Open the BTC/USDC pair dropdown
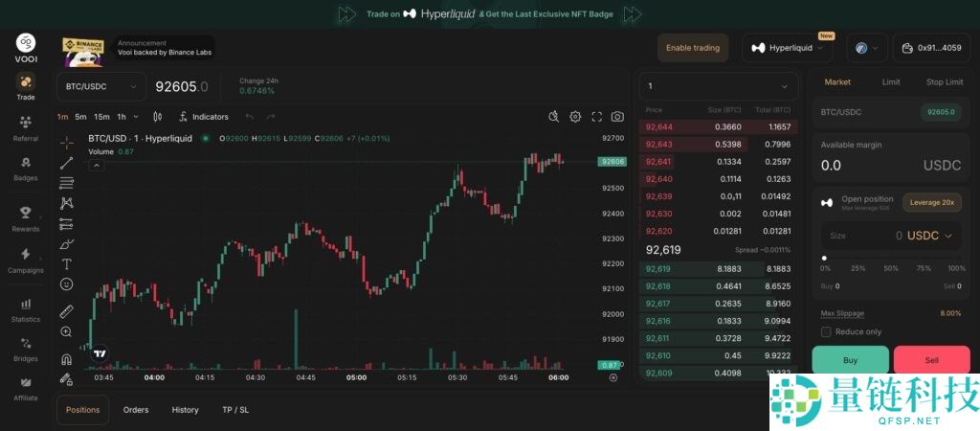This screenshot has width=980, height=431. tap(100, 87)
